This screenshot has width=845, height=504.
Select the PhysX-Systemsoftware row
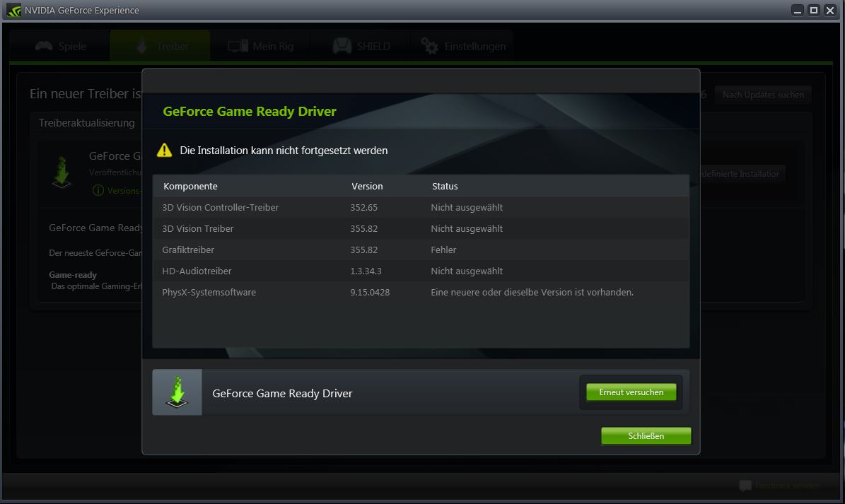coord(421,293)
